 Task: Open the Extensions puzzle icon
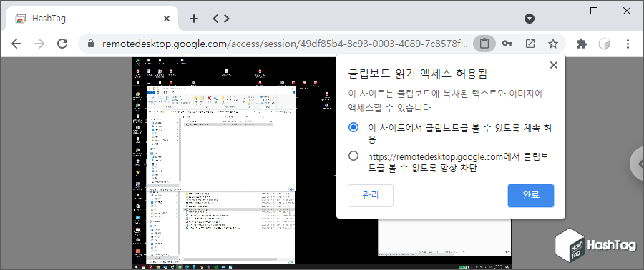[582, 44]
